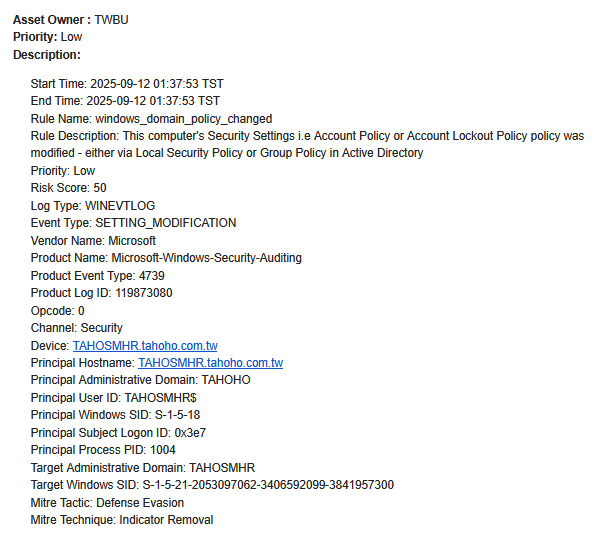This screenshot has height=549, width=606.
Task: Click the Description heading
Action: pyautogui.click(x=47, y=54)
